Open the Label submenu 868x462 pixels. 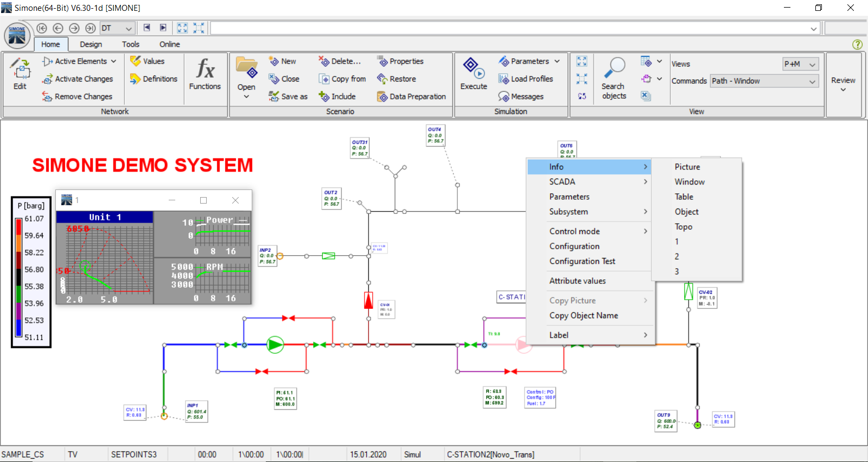tap(591, 335)
